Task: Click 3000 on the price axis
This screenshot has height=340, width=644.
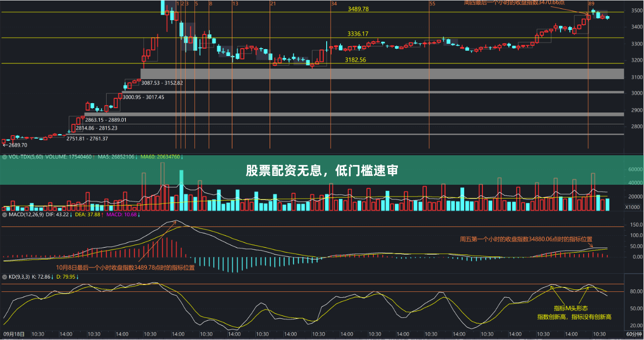Action: tap(637, 93)
